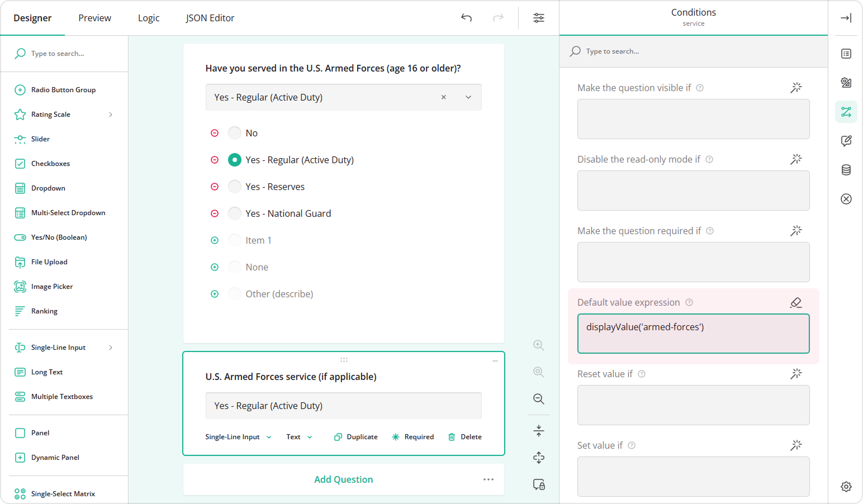Toggle the Required setting on question
Screen dimensions: 863x504
tap(412, 437)
